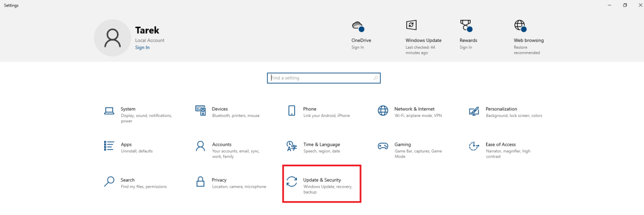Open the Accounts person icon
Viewport: 644px width, 215px height.
pos(201,146)
